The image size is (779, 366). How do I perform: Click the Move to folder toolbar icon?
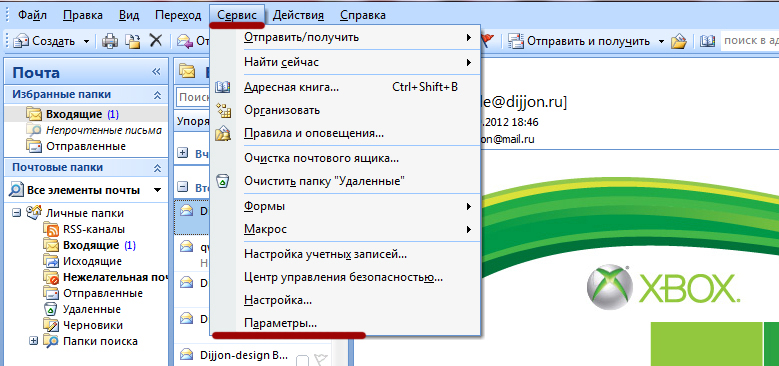[x=132, y=41]
